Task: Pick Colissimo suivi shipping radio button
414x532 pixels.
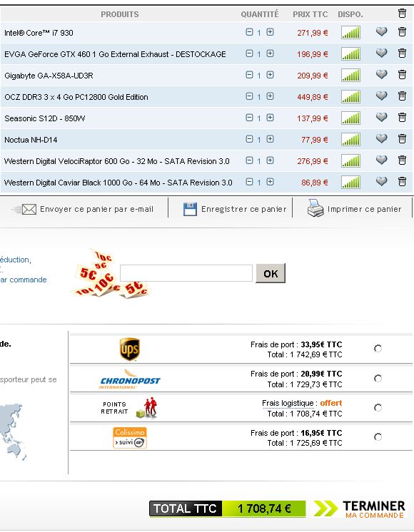Action: [378, 437]
